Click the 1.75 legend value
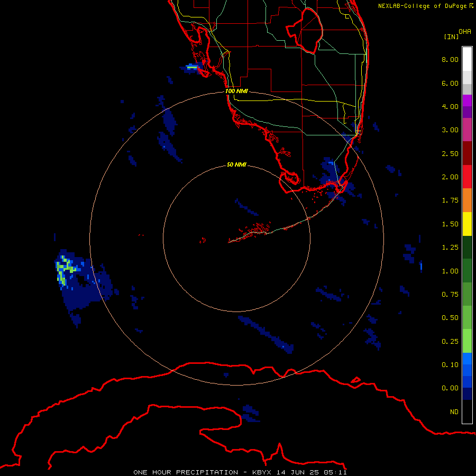This screenshot has width=476, height=476. point(450,200)
